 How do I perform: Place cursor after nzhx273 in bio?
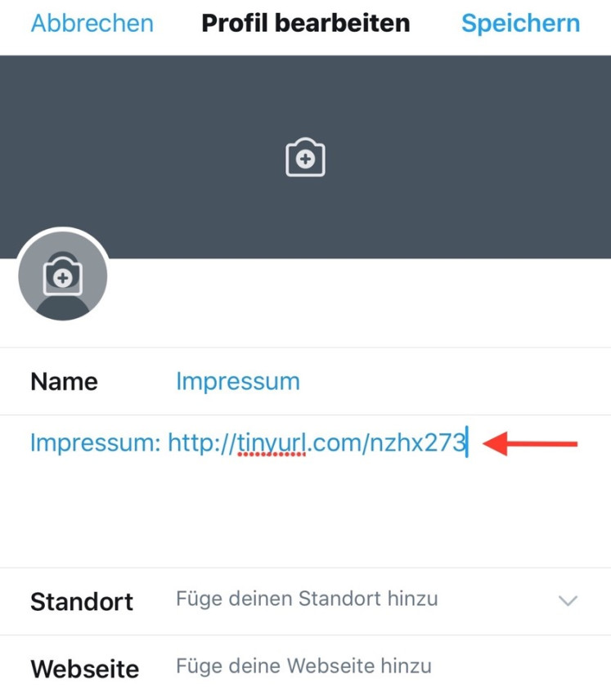tap(467, 442)
